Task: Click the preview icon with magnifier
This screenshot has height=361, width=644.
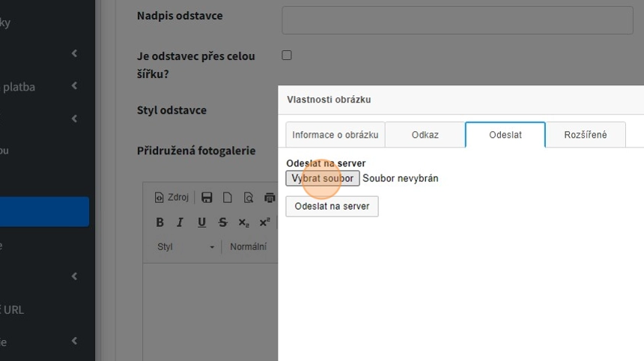Action: point(248,198)
